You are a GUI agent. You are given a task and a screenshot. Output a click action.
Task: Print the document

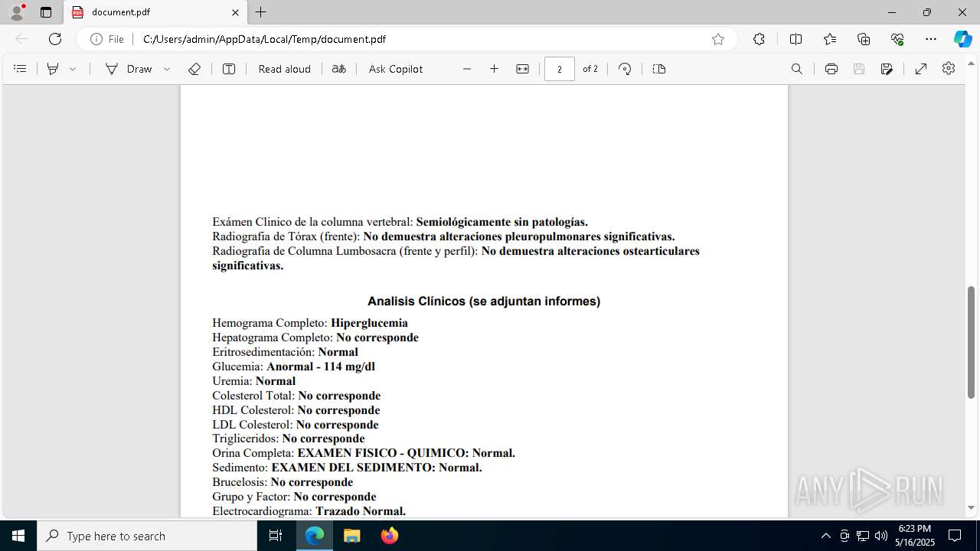coord(831,69)
